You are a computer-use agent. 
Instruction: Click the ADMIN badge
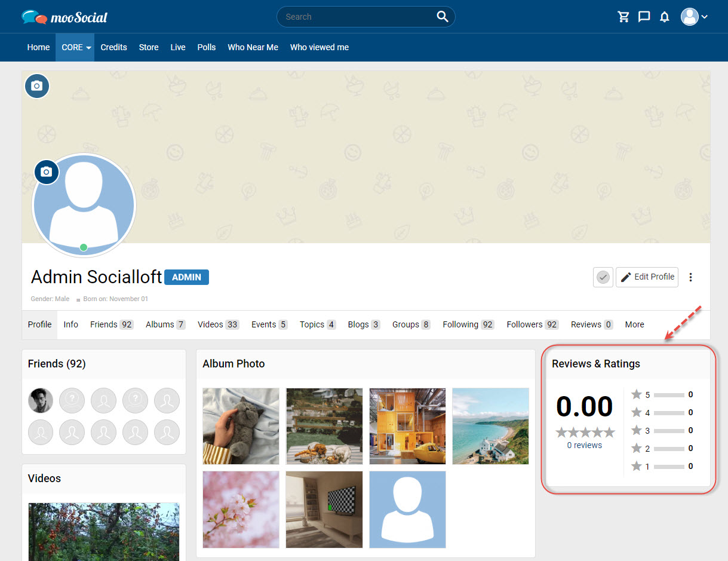pos(186,277)
